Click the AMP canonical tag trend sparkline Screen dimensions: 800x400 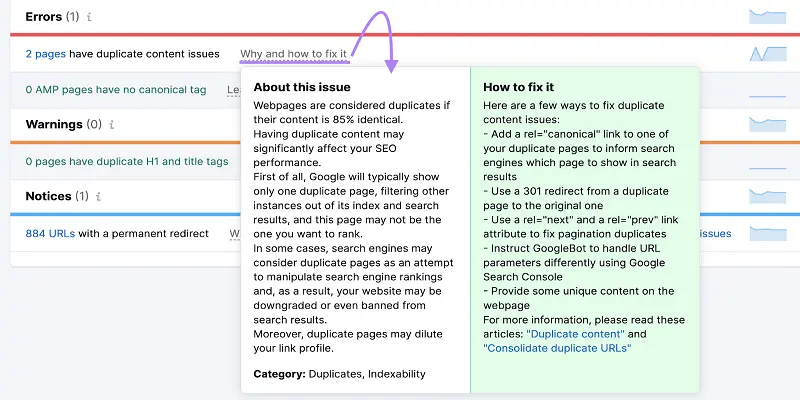(x=767, y=90)
